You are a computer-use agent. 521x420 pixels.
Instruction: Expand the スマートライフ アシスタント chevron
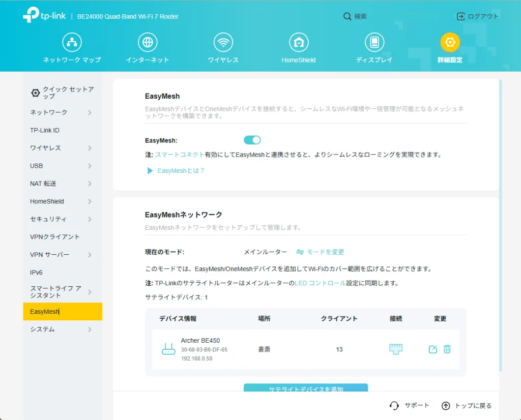click(90, 292)
